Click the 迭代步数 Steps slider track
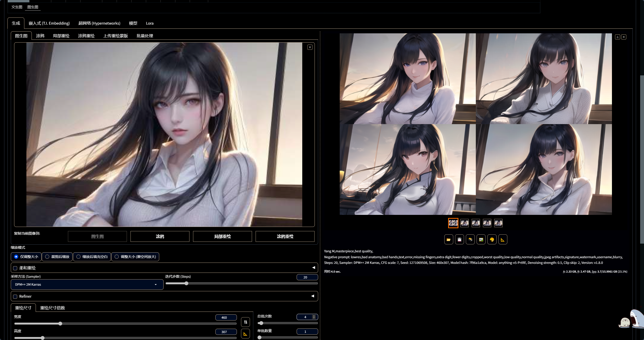Image resolution: width=644 pixels, height=340 pixels. point(241,284)
